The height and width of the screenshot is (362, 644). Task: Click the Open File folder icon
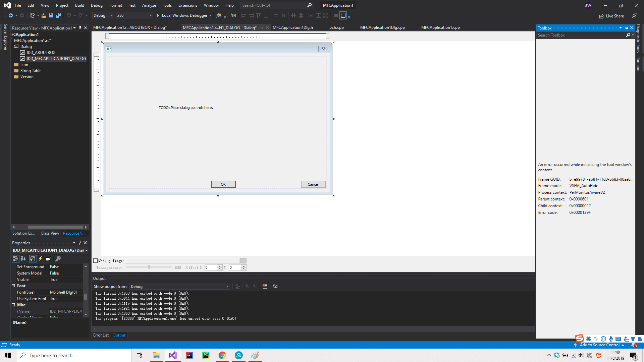[x=44, y=15]
